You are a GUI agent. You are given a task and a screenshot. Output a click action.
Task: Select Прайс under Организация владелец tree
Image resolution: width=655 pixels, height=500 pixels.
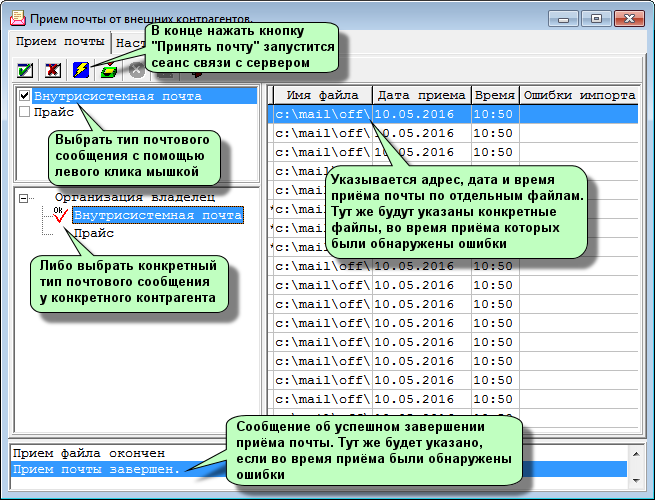(93, 233)
